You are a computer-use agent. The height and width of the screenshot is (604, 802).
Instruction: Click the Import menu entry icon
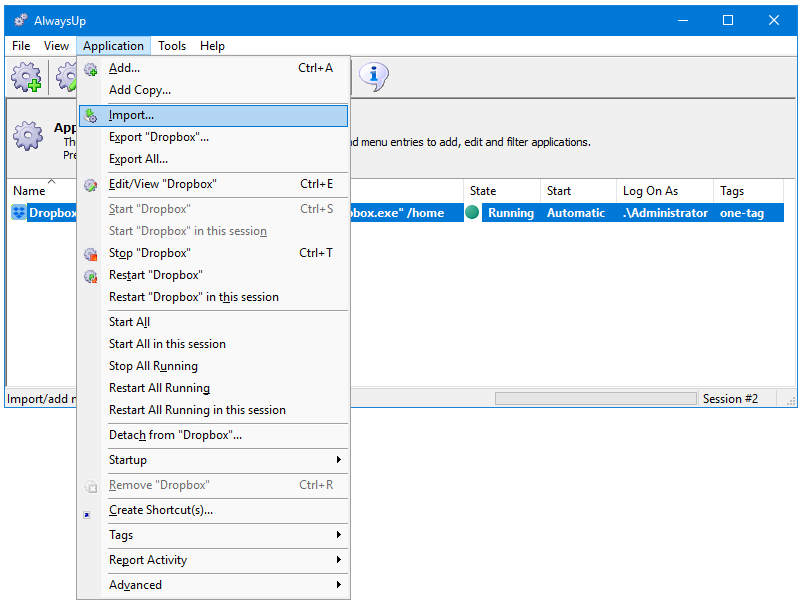point(91,116)
